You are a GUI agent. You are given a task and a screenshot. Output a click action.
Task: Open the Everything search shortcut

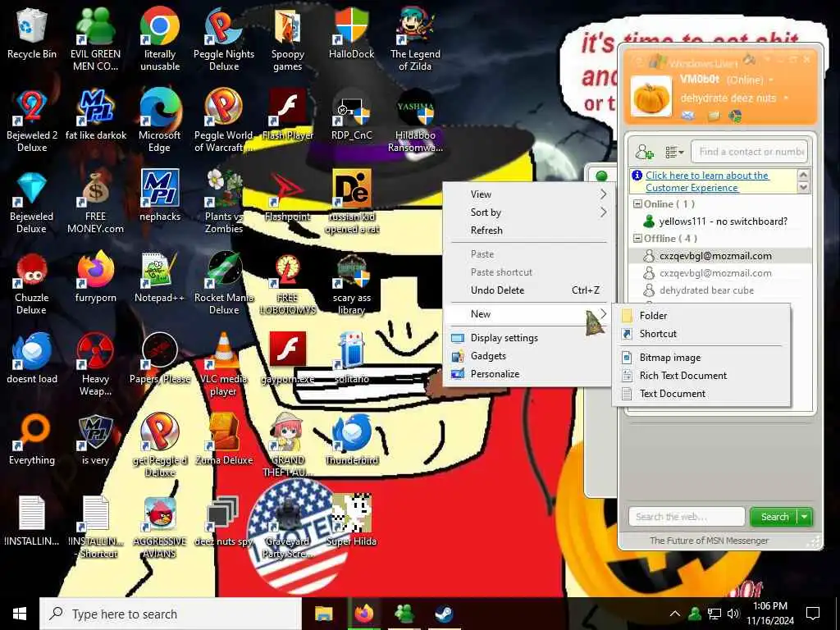click(x=32, y=440)
